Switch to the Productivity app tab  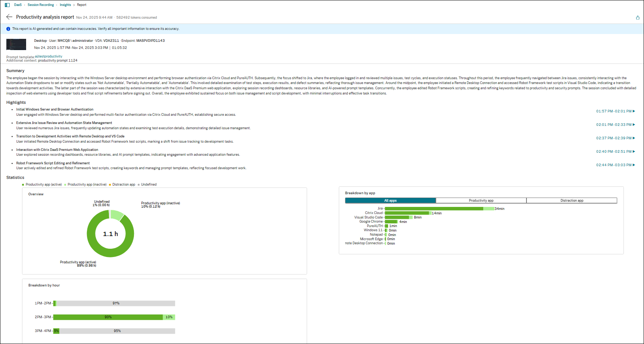click(481, 201)
